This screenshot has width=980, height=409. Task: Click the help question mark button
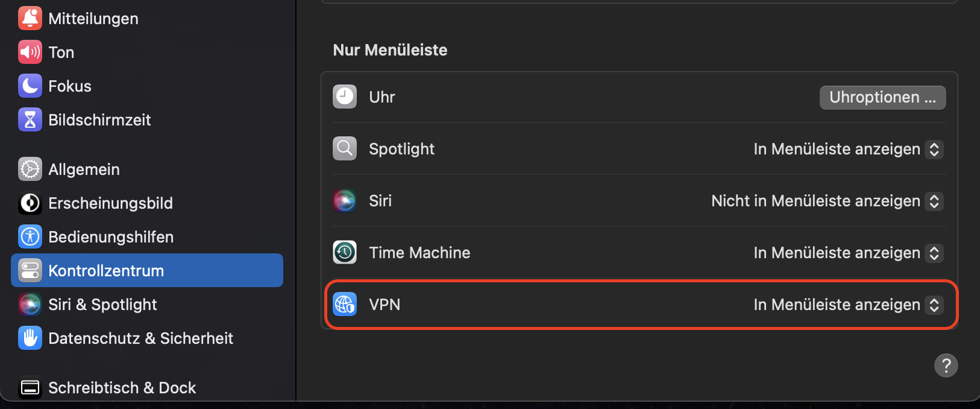[x=946, y=366]
